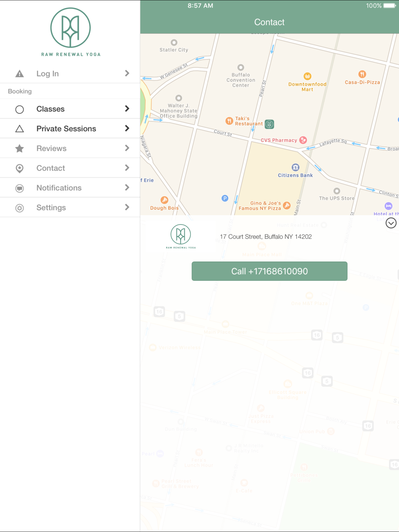
Task: Open Settings using its right chevron
Action: click(x=127, y=207)
